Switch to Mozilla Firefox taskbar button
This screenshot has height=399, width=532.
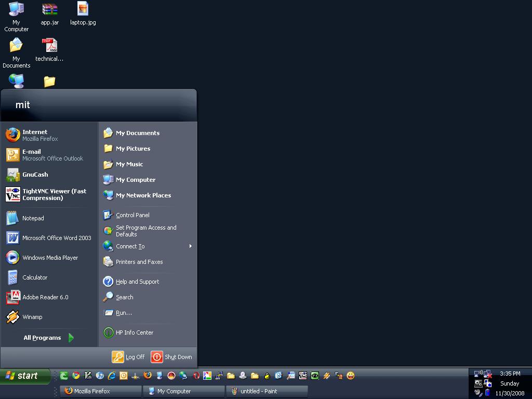point(101,391)
